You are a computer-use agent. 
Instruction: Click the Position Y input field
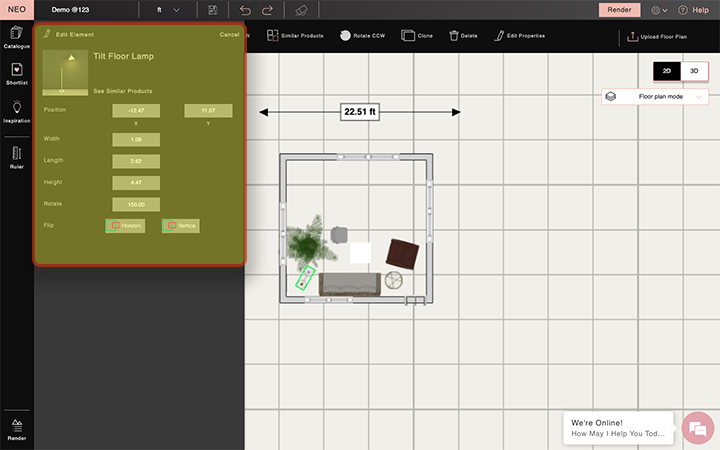coord(208,111)
